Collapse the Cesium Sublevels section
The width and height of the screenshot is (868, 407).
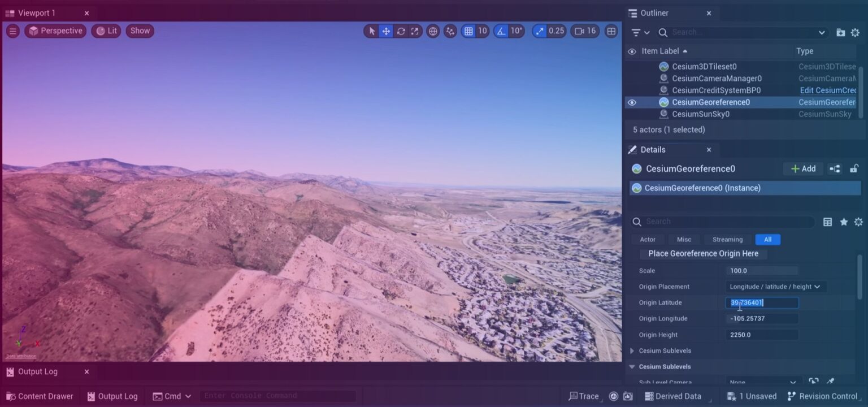coord(632,366)
